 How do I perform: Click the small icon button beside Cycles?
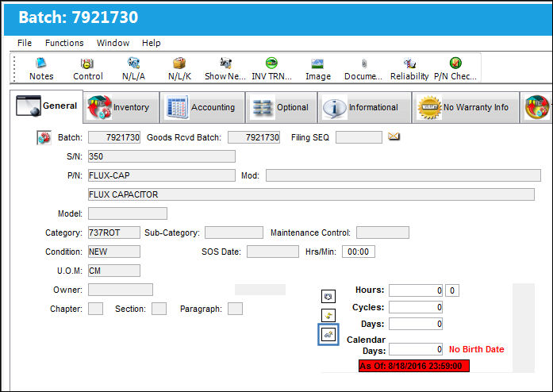[x=328, y=316]
